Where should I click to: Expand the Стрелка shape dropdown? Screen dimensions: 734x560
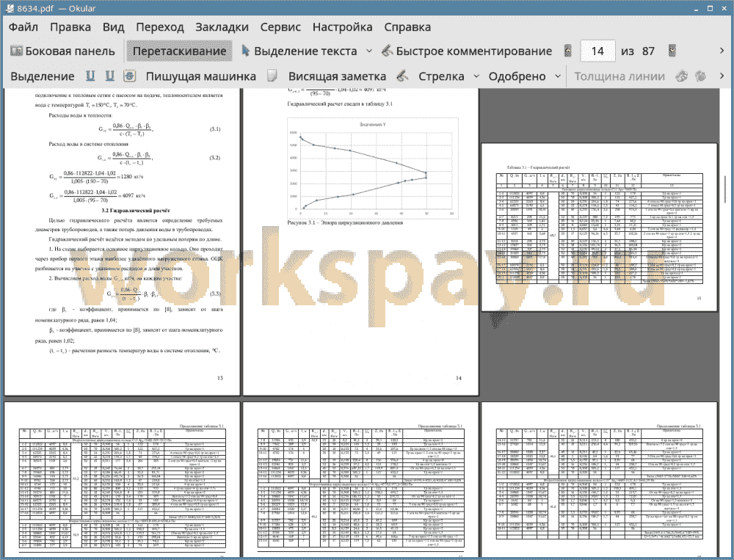pos(476,76)
